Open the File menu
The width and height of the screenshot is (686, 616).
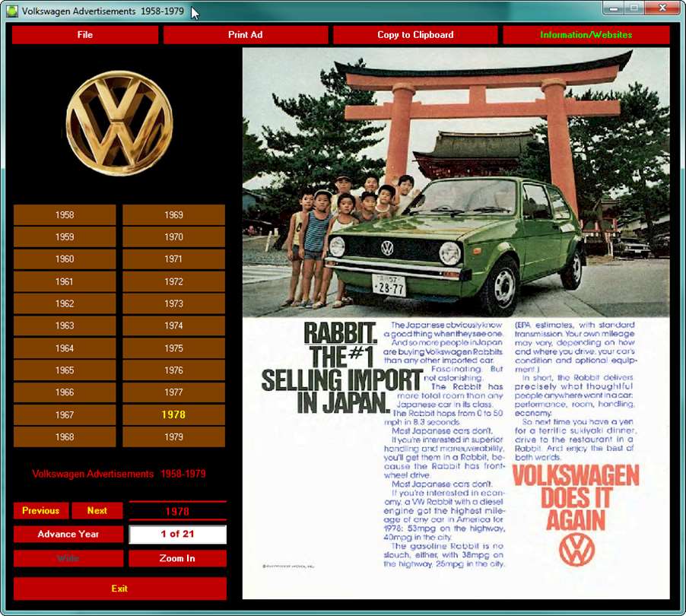[x=85, y=35]
